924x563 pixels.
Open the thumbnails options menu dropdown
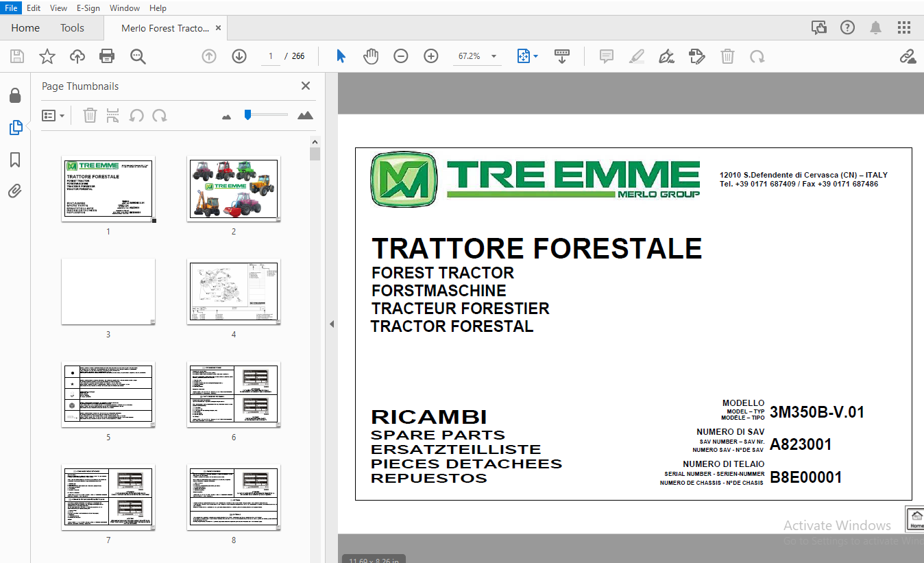point(53,115)
